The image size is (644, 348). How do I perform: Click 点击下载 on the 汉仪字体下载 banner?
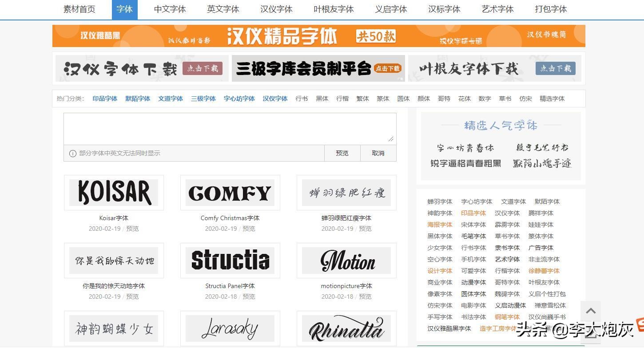(x=202, y=68)
